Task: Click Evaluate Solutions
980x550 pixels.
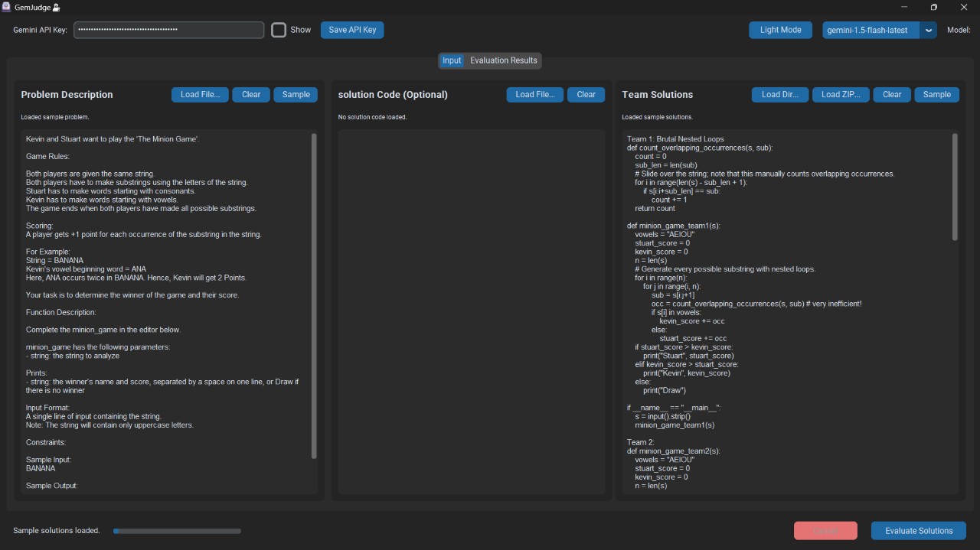Action: click(918, 530)
